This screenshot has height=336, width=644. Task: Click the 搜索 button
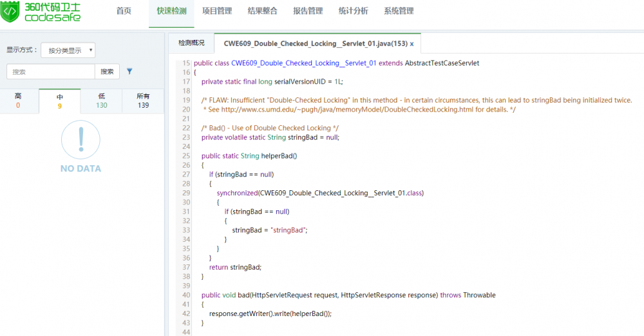click(x=107, y=72)
